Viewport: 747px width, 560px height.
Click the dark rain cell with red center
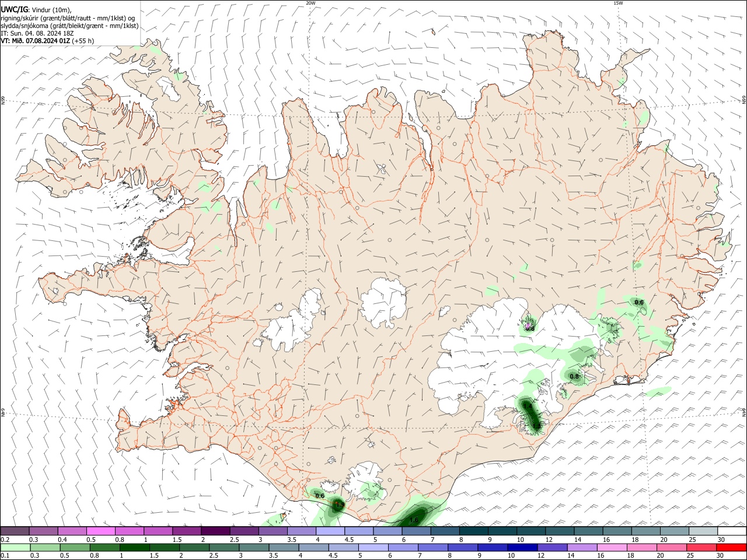338,505
